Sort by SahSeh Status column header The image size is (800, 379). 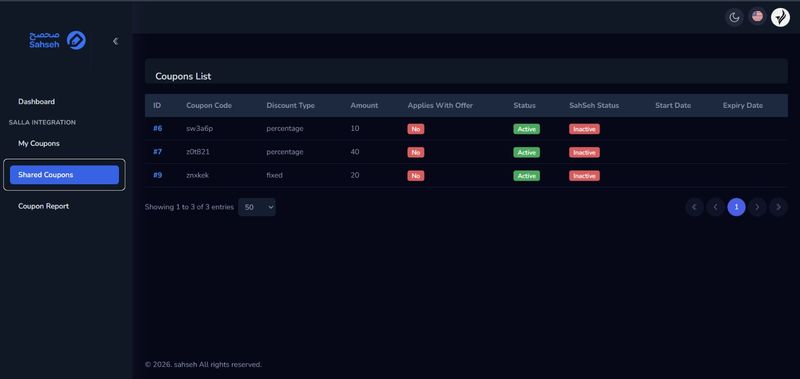click(594, 106)
